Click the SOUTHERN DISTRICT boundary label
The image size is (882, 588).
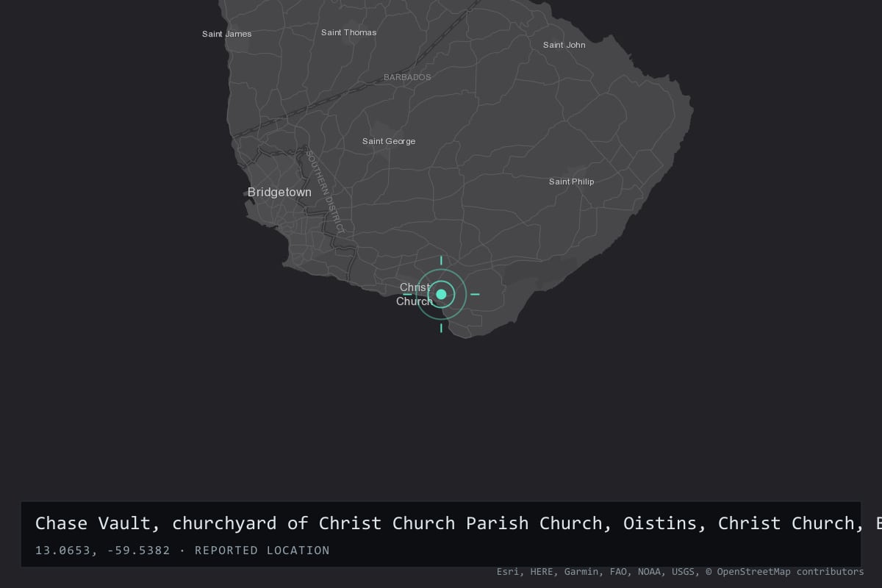pyautogui.click(x=326, y=192)
